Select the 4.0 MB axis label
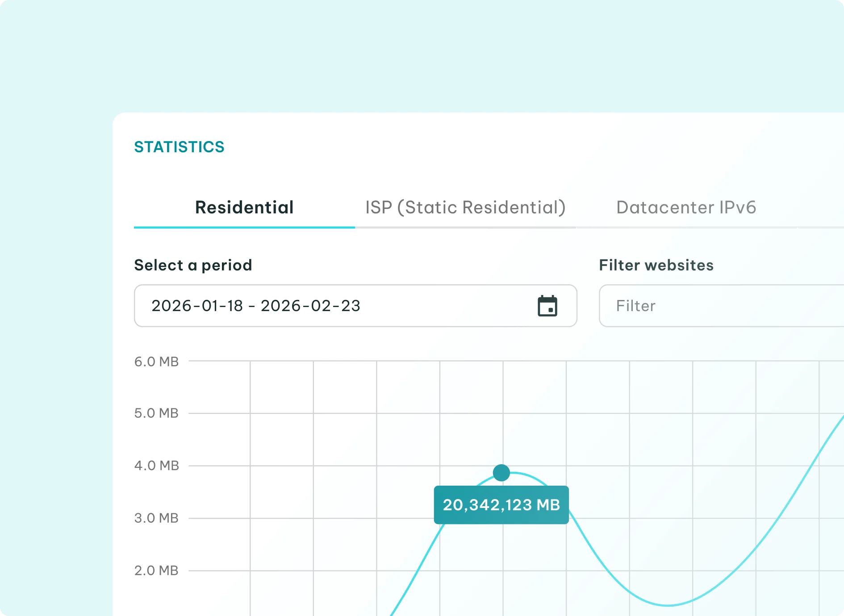The height and width of the screenshot is (616, 844). (x=156, y=466)
